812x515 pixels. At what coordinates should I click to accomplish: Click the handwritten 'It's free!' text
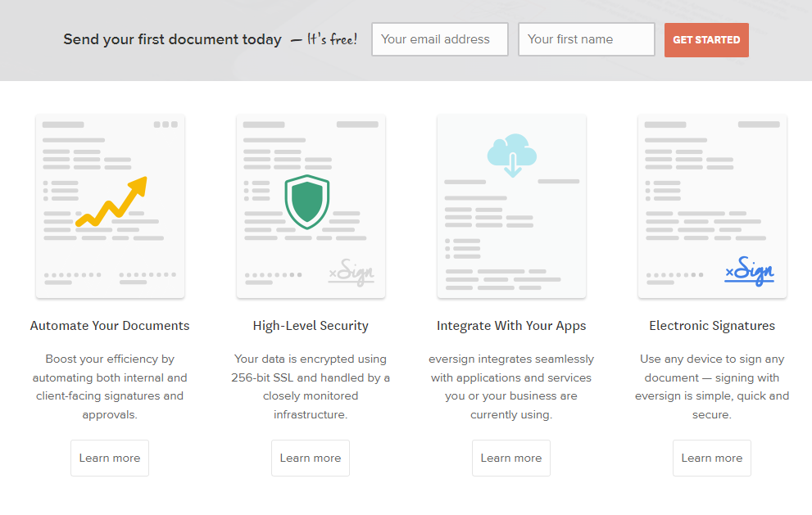(332, 39)
